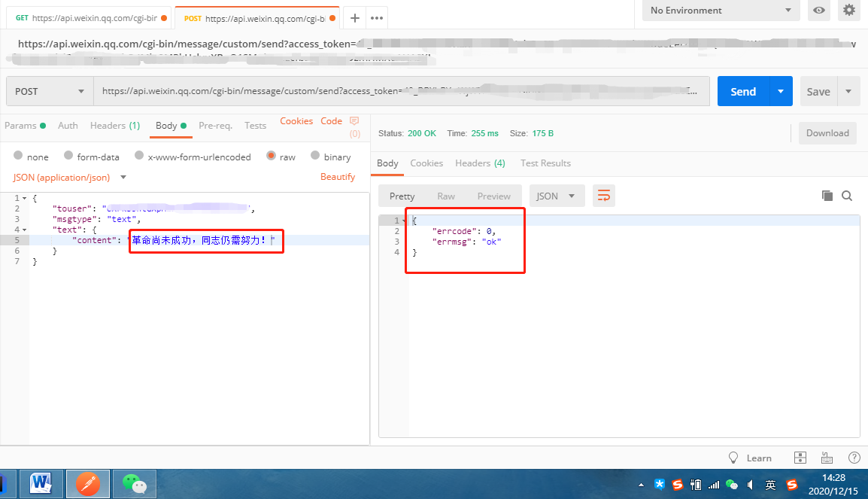The width and height of the screenshot is (868, 499).
Task: Open a new request tab with plus icon
Action: [x=355, y=18]
